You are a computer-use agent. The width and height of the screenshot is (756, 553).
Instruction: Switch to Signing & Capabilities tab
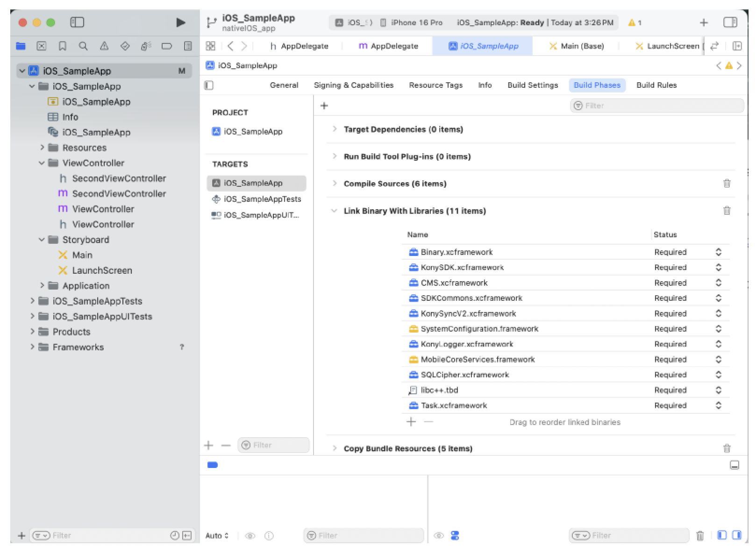(x=354, y=85)
